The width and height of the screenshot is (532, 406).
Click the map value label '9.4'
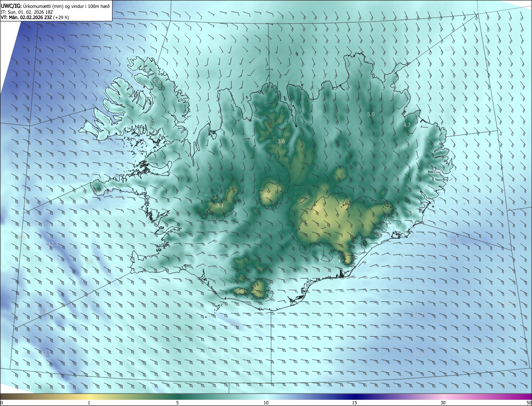click(89, 261)
